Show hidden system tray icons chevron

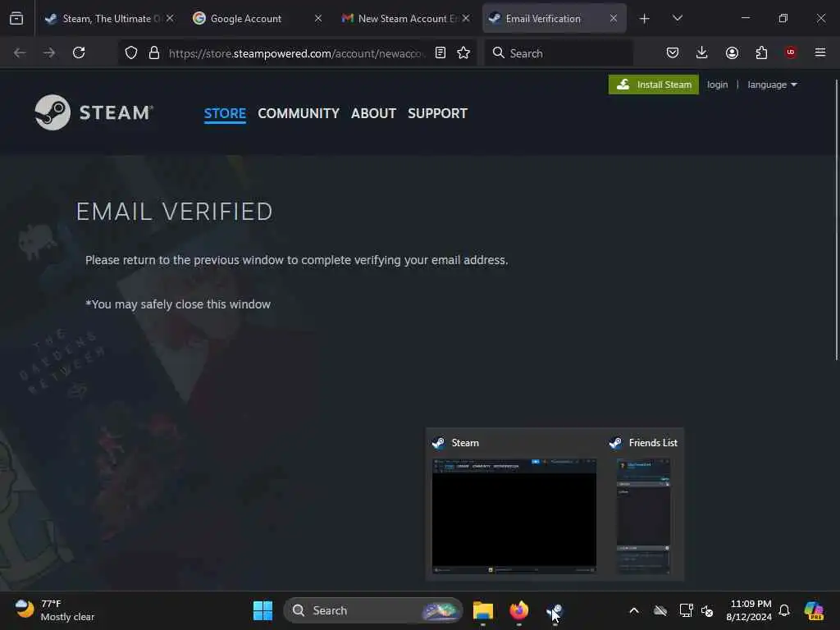(634, 610)
